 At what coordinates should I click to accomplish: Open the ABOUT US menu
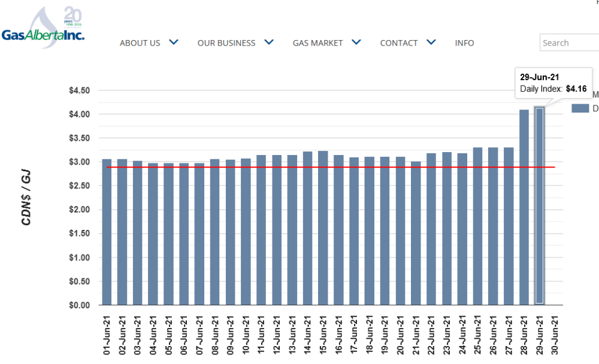pyautogui.click(x=140, y=43)
